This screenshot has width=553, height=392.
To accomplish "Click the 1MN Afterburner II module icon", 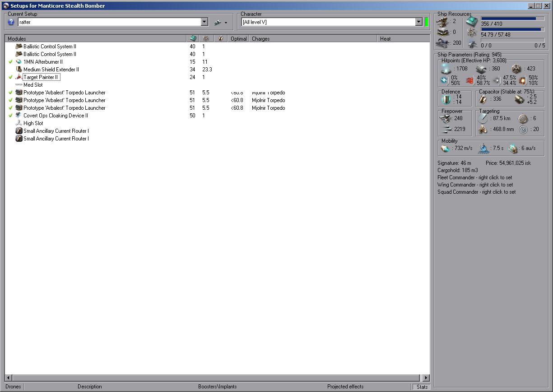I will point(19,62).
